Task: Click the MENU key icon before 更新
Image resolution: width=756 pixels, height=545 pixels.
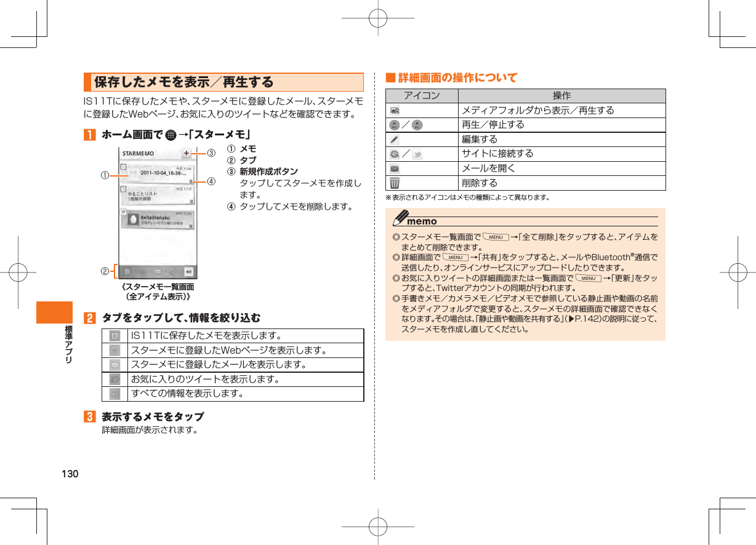Action: tap(589, 278)
